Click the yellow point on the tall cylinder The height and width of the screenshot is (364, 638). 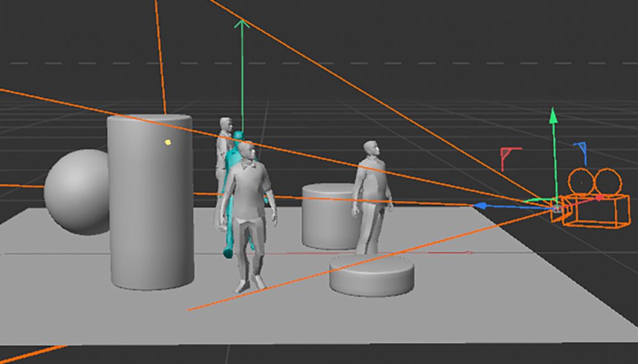click(x=168, y=142)
